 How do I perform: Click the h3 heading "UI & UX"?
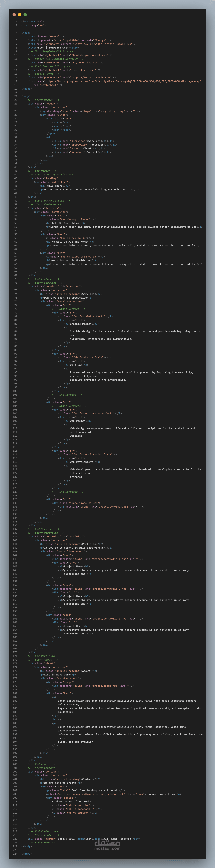75,365
